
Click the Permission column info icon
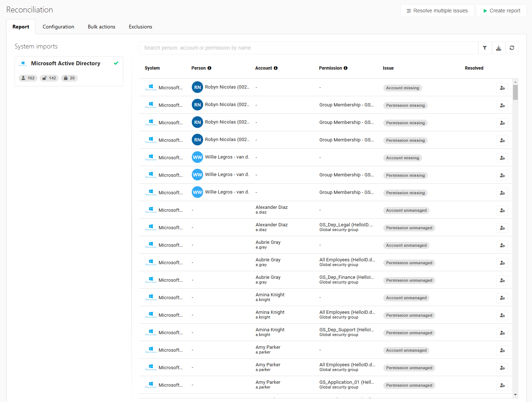coord(345,68)
